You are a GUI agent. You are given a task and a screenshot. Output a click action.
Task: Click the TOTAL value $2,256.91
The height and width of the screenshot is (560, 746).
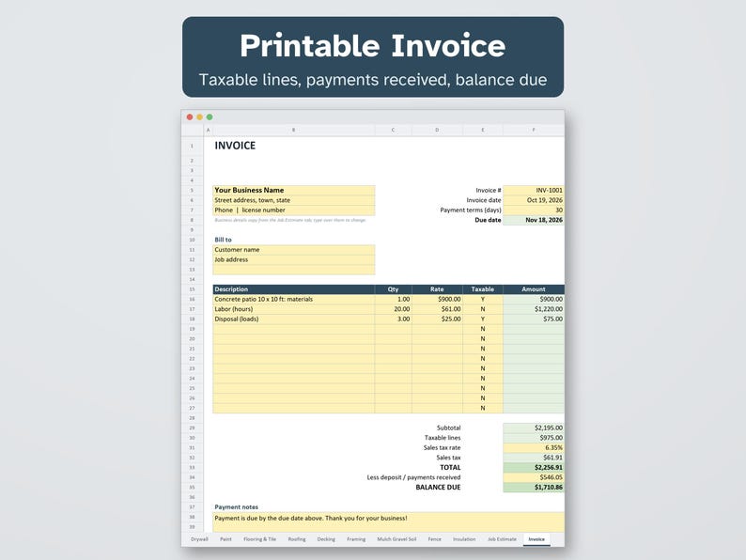pos(534,467)
